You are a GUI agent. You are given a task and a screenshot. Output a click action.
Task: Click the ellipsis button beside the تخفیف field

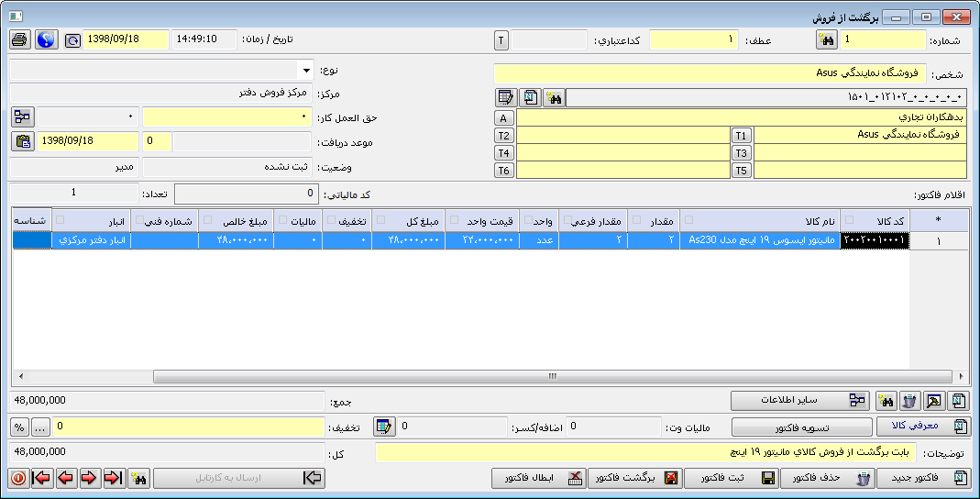tap(40, 427)
